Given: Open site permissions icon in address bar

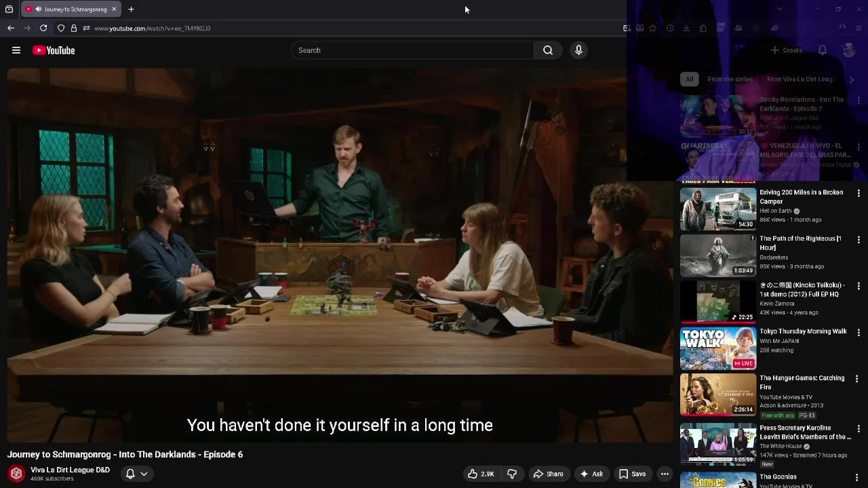Looking at the screenshot, I should click(86, 28).
